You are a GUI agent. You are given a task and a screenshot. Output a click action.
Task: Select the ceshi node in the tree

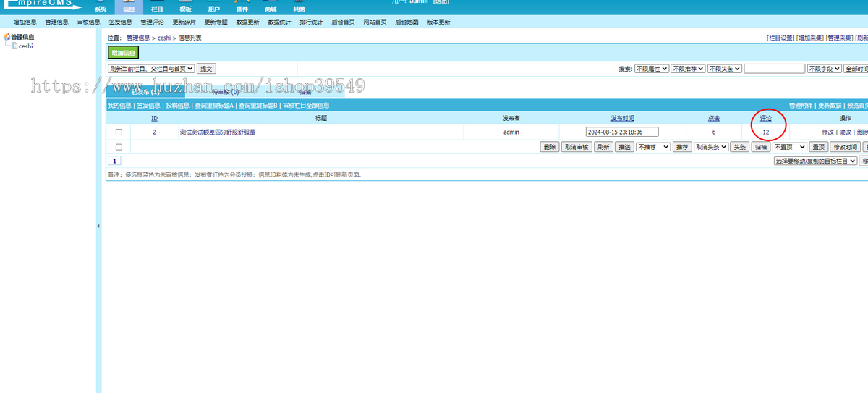(25, 46)
